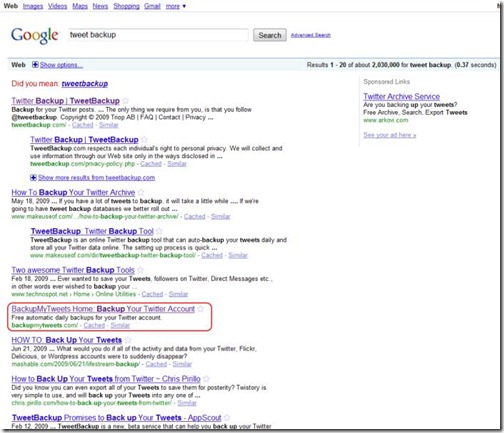Screen dimensions: 504x433
Task: Open Cached link for privacy-policy.php result
Action: pyautogui.click(x=151, y=164)
